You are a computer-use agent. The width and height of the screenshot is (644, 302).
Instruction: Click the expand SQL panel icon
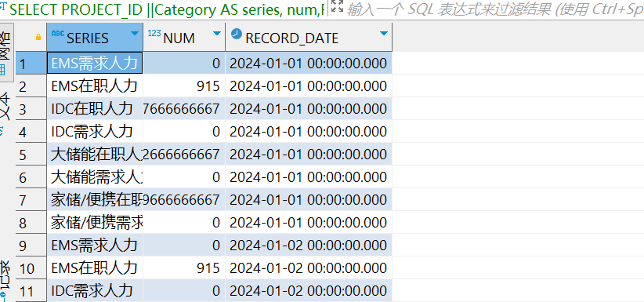pyautogui.click(x=337, y=6)
